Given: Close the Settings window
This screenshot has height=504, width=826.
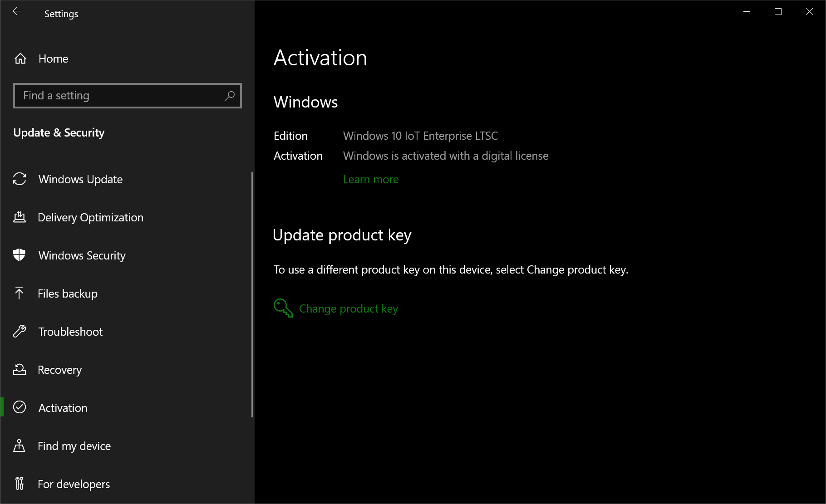Looking at the screenshot, I should 809,12.
